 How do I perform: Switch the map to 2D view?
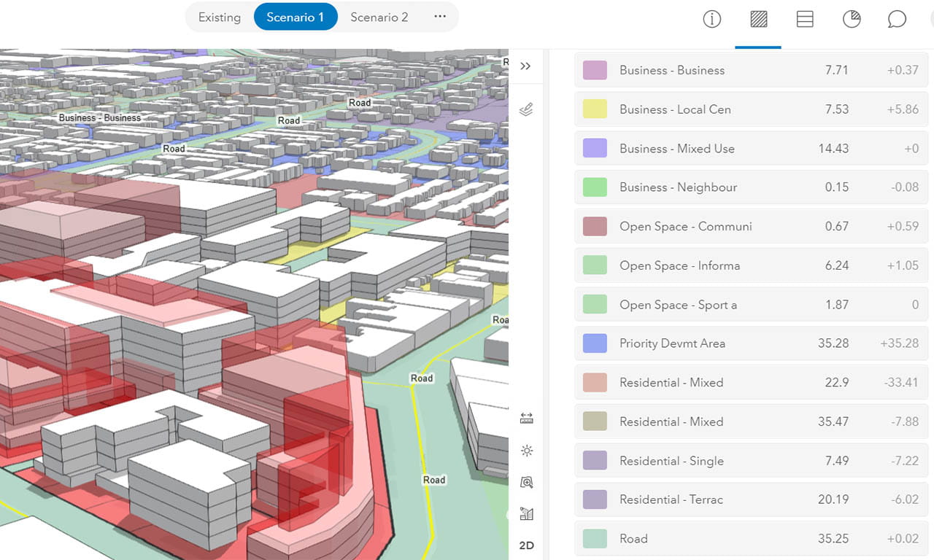coord(527,545)
